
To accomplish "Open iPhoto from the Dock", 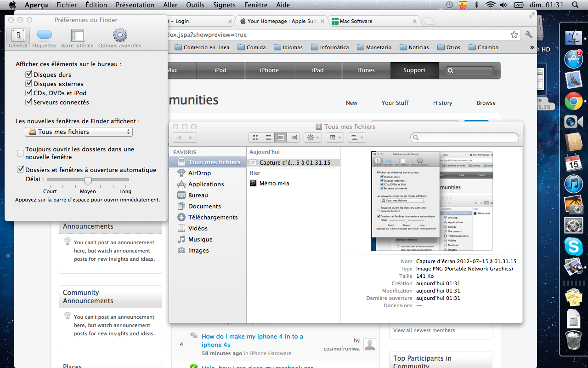I will pos(574,205).
